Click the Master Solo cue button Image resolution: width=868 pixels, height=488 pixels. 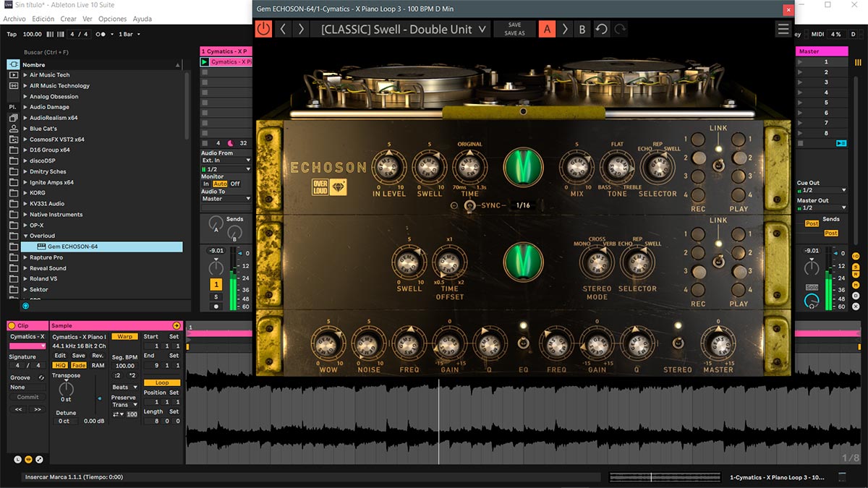[813, 287]
